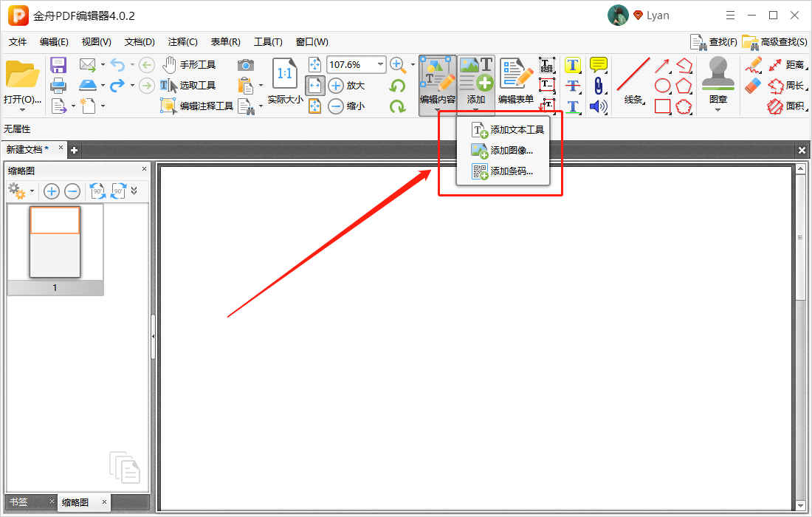This screenshot has width=812, height=517.
Task: Select the Pencil freehand drawing tool
Action: [754, 65]
